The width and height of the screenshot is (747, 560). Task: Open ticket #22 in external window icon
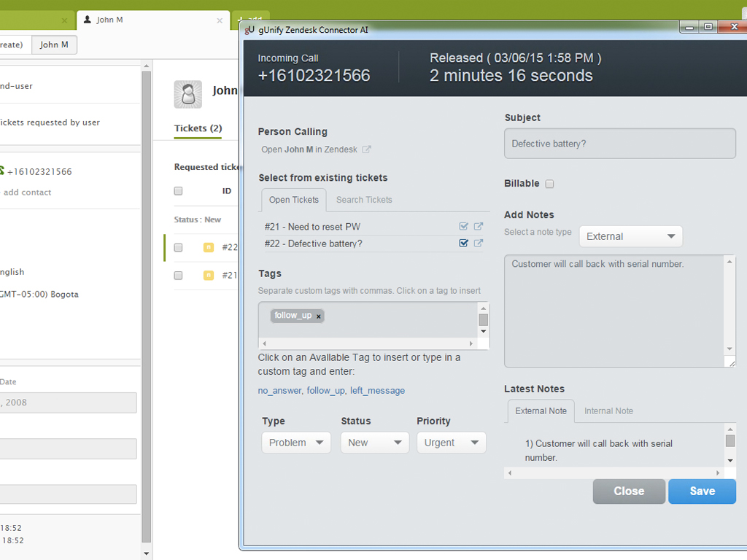click(479, 244)
